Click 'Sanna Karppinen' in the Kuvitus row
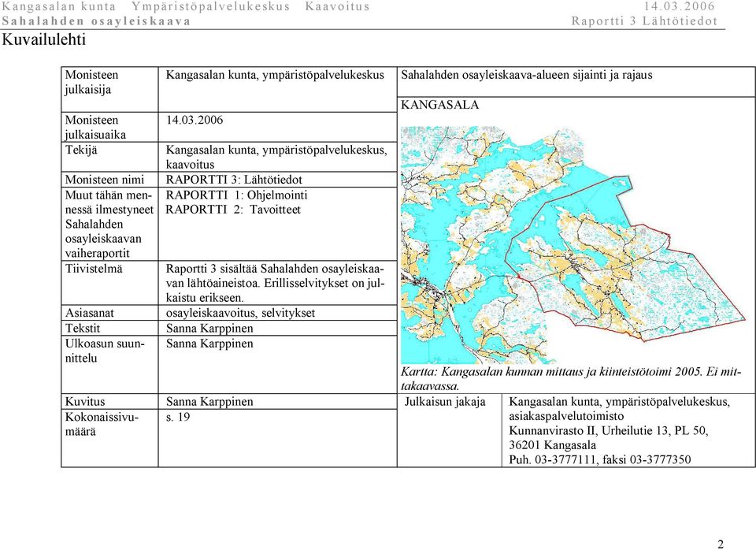This screenshot has width=756, height=550. [209, 401]
